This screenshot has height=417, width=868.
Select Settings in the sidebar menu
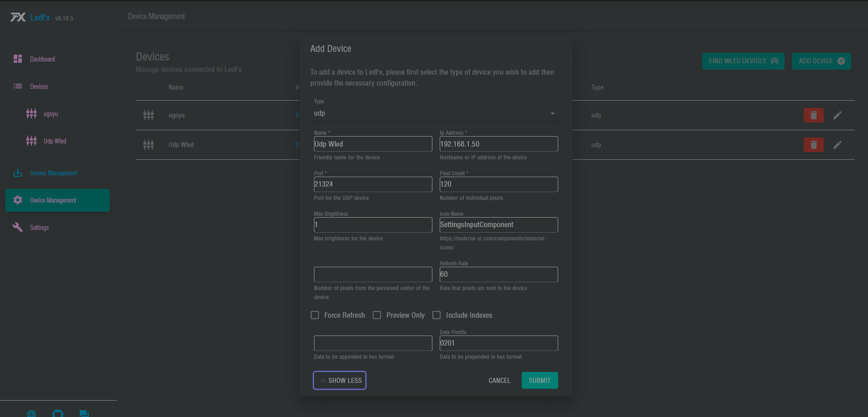point(39,227)
